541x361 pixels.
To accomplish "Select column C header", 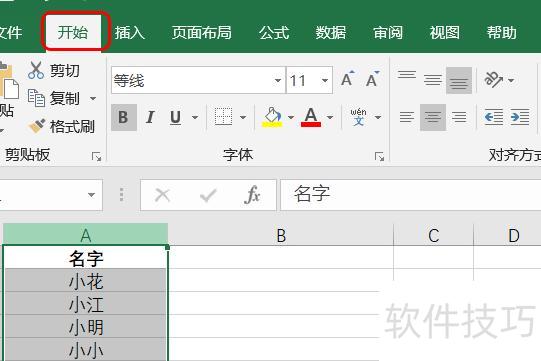I will 434,235.
